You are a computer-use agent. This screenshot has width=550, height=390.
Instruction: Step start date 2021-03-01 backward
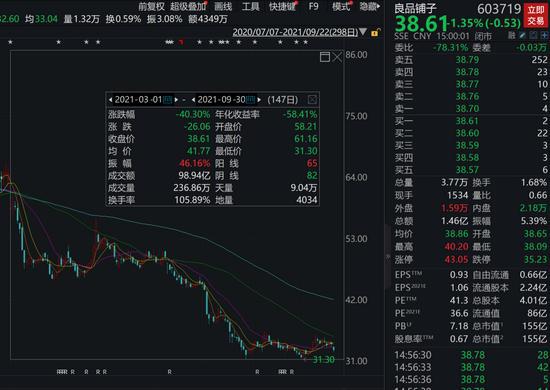(x=110, y=100)
